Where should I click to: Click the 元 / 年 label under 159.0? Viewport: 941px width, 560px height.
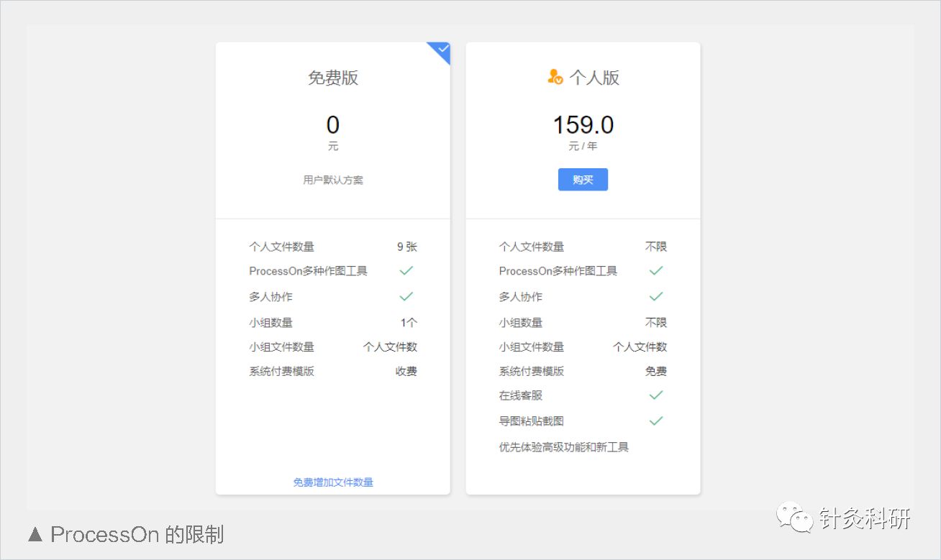coord(583,146)
